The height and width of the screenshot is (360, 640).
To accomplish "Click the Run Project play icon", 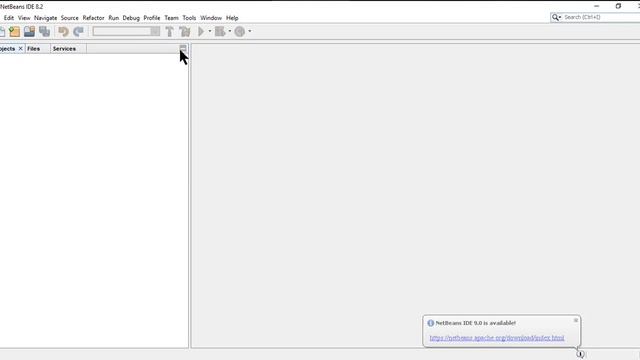I will (x=201, y=31).
